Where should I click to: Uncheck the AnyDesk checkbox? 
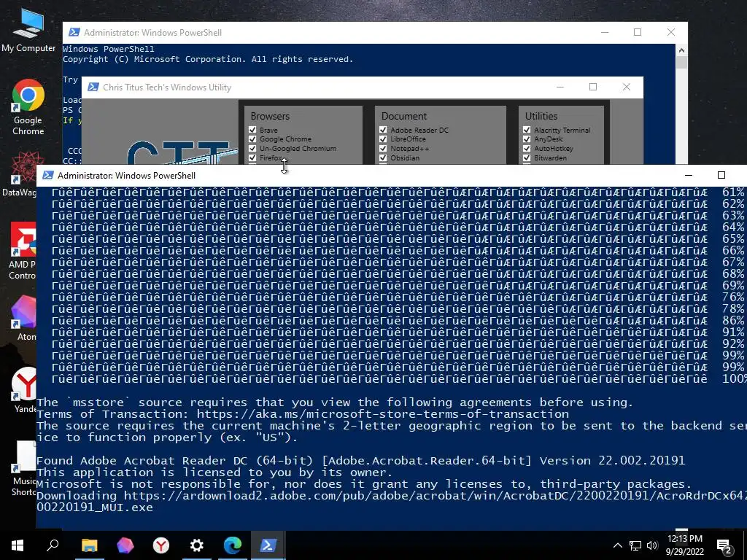[x=527, y=139]
